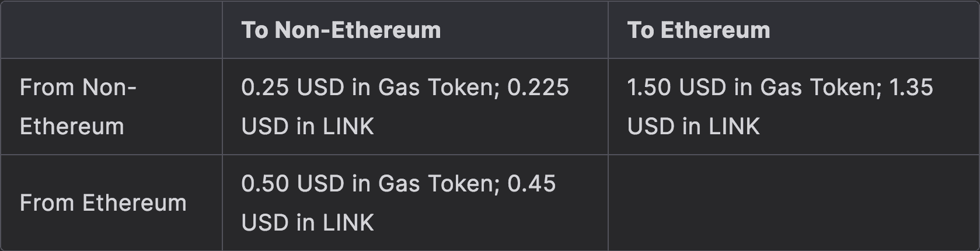
Task: Click the empty From Ethereum to Ethereum cell
Action: click(793, 203)
